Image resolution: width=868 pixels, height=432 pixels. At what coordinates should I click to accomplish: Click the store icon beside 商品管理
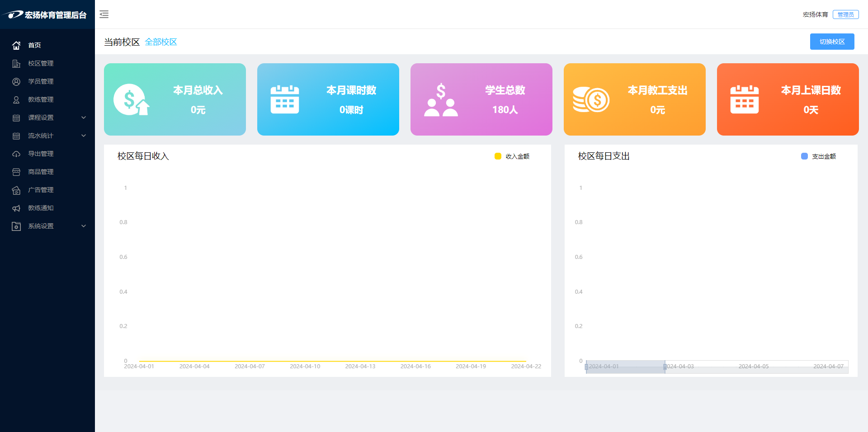(16, 172)
